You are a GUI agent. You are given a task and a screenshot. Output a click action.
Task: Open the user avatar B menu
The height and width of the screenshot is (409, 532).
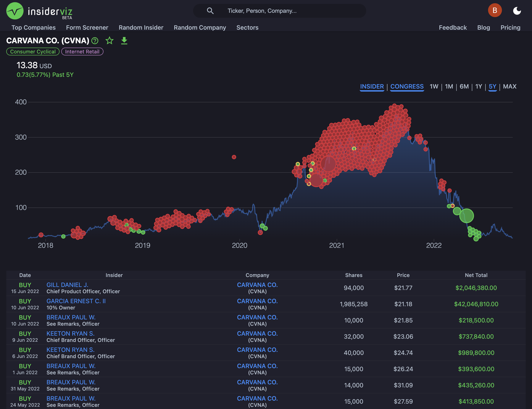(x=495, y=10)
